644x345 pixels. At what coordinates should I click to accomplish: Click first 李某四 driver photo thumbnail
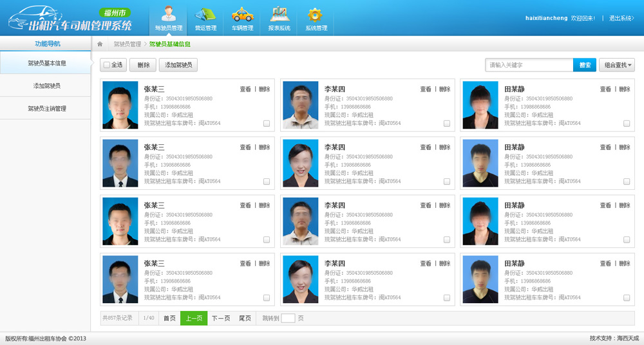coord(300,105)
